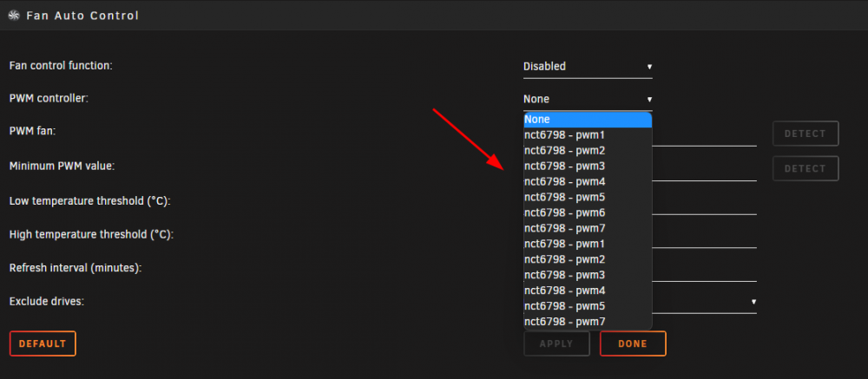
Task: Click DETECT button beside Minimum PWM value
Action: (806, 168)
